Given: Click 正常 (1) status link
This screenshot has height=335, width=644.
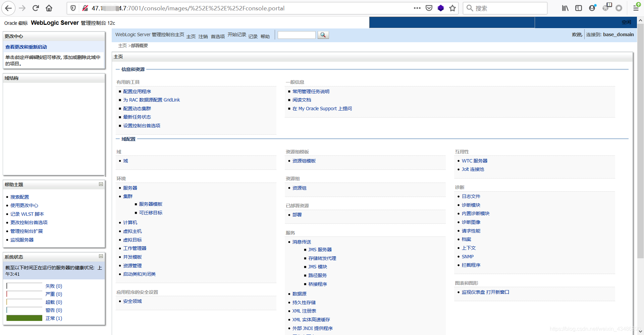Looking at the screenshot, I should coord(54,318).
